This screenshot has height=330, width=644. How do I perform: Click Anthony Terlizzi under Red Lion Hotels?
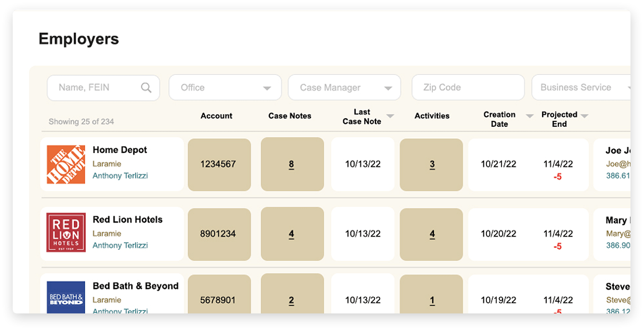(120, 246)
